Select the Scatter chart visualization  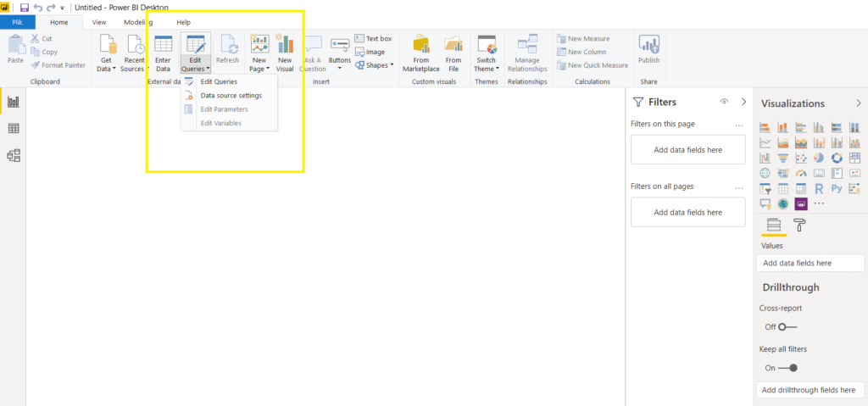tap(800, 159)
